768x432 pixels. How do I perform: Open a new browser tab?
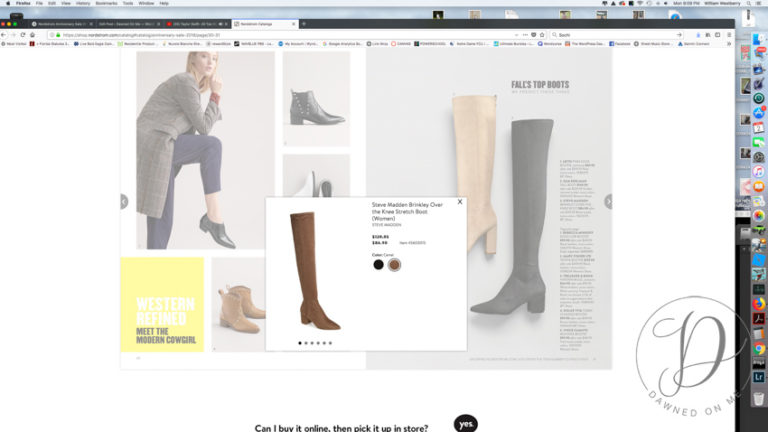coord(304,24)
